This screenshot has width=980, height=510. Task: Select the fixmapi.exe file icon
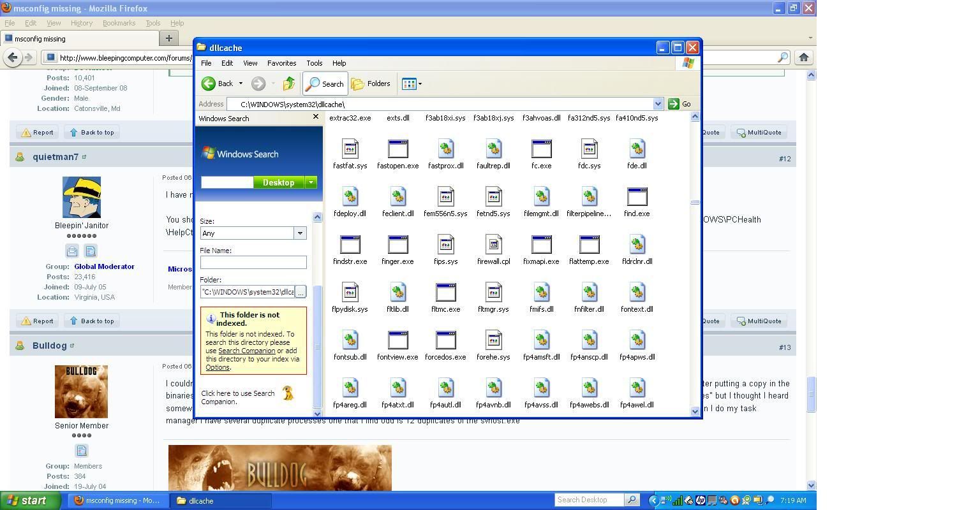pos(541,245)
